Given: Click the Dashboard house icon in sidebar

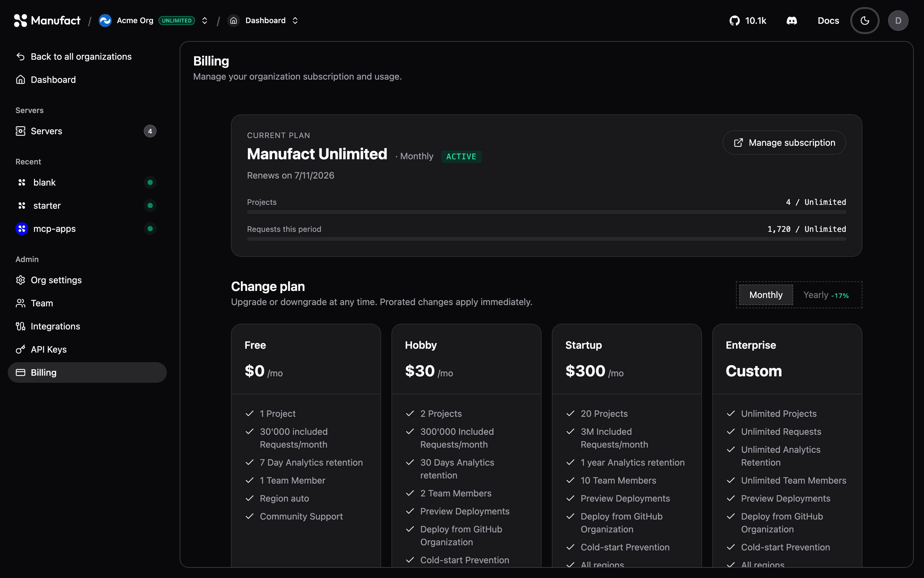Looking at the screenshot, I should click(21, 80).
